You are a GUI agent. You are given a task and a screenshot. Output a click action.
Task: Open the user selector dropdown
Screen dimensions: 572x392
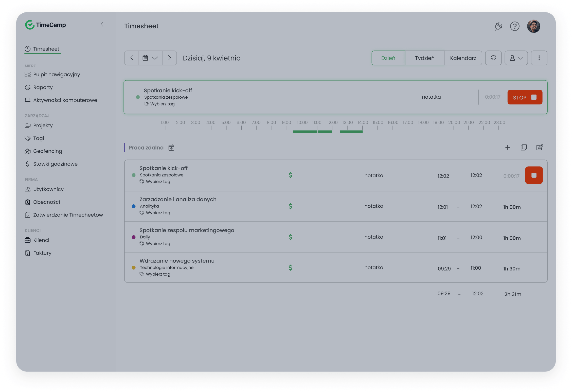[x=516, y=58]
